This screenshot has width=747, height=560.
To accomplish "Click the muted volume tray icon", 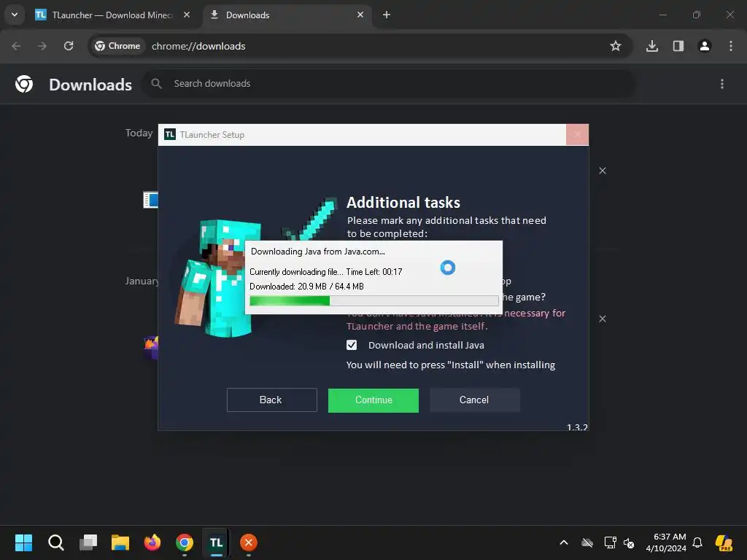I will (x=629, y=542).
